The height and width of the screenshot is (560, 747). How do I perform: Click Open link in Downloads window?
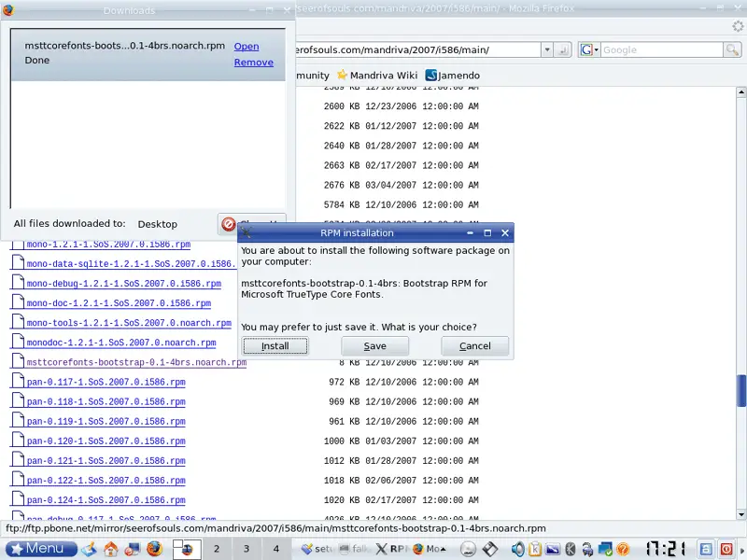pos(247,46)
